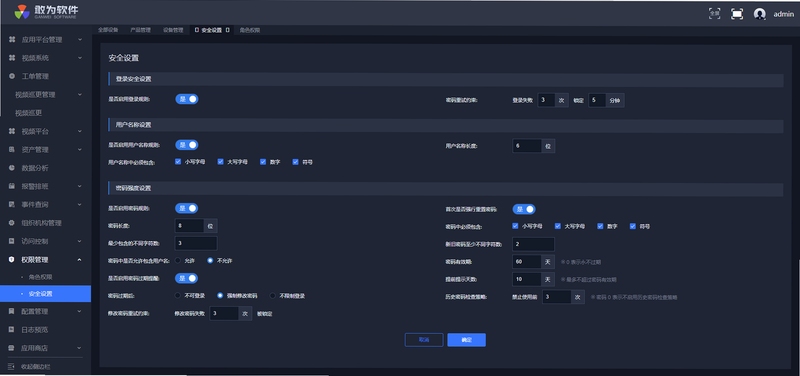This screenshot has width=800, height=376.
Task: Expand the 配置管理 menu chevron
Action: pyautogui.click(x=80, y=311)
